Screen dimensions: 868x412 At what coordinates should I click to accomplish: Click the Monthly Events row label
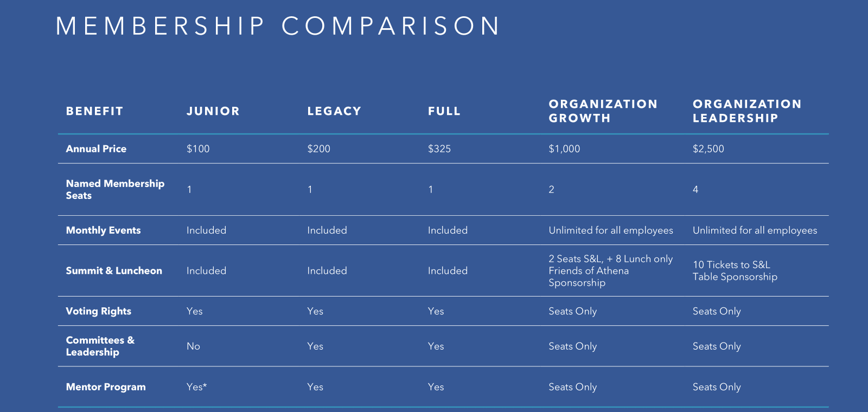point(103,230)
